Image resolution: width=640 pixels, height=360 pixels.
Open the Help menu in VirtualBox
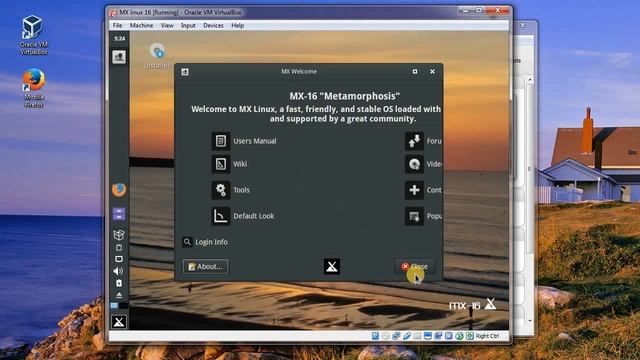(x=238, y=25)
